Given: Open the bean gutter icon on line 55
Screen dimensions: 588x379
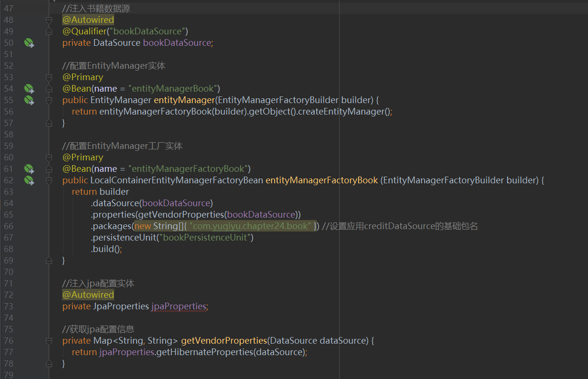Looking at the screenshot, I should pos(30,100).
